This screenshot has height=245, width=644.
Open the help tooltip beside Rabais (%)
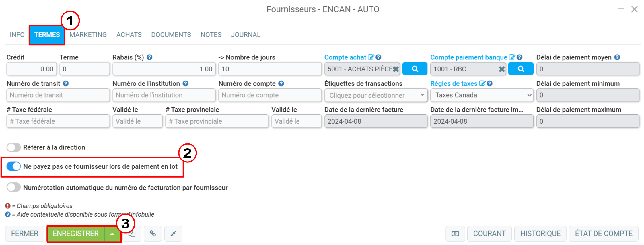coord(149,57)
